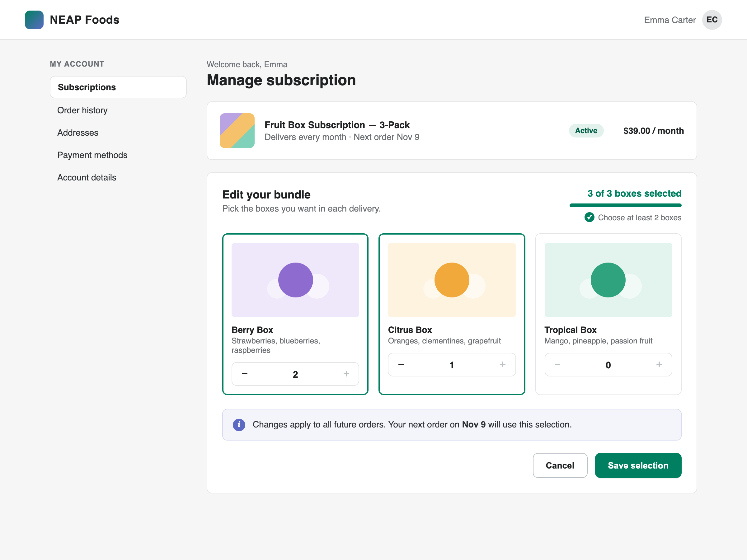Click the Fruit Box Subscription — 3-Pack title
747x560 pixels.
pyautogui.click(x=337, y=125)
